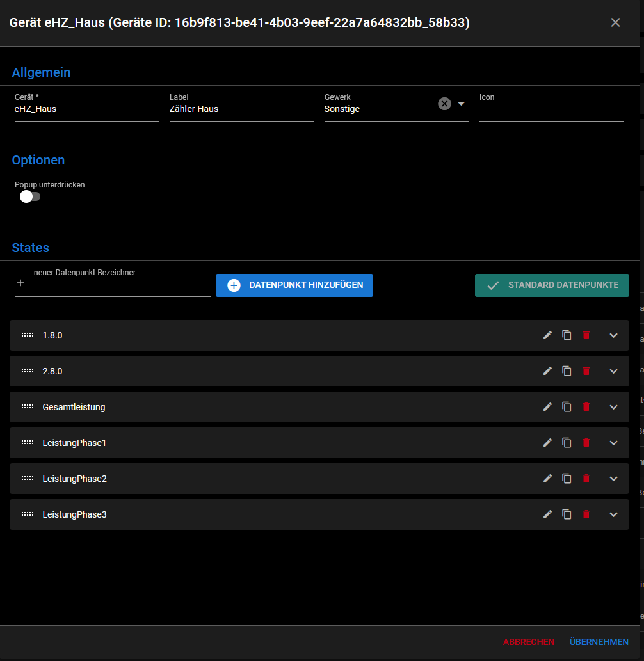Delete the Gesamtleistung datapoint via trash icon
The image size is (644, 661).
pyautogui.click(x=586, y=407)
